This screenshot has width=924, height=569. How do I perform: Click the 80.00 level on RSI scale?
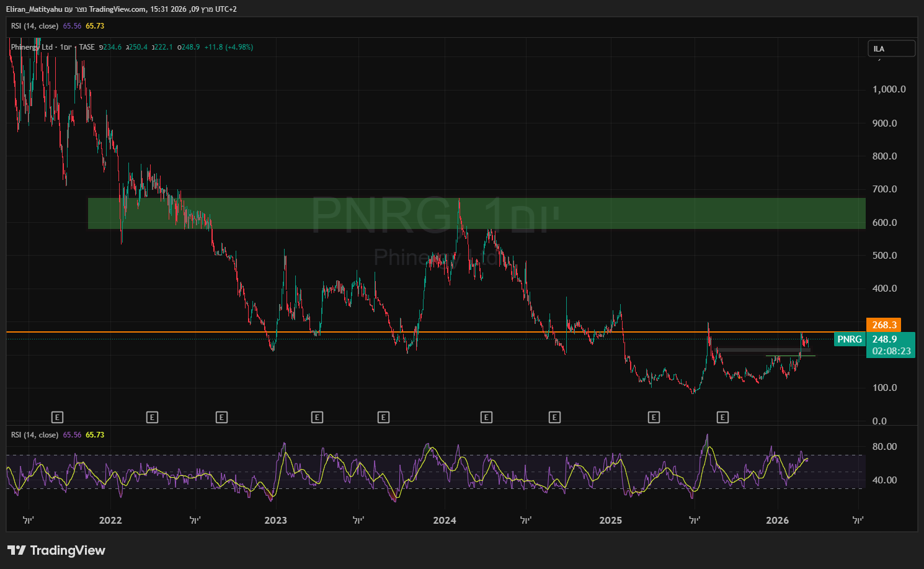(884, 447)
